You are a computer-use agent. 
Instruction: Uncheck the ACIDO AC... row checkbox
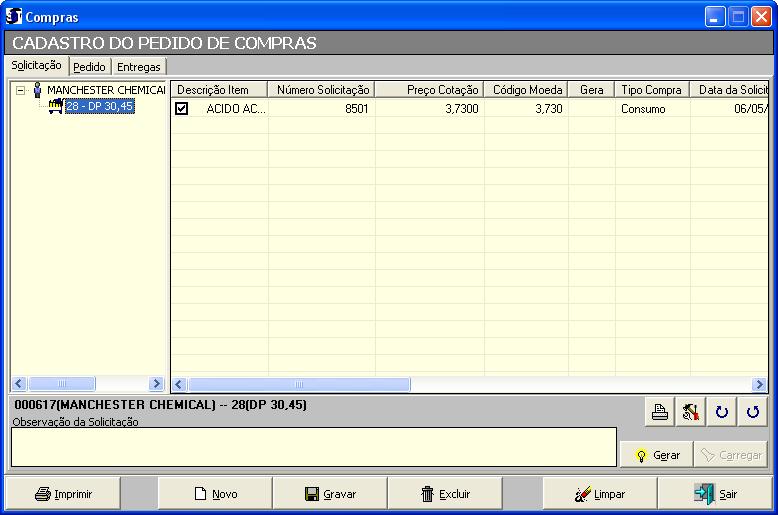click(182, 109)
